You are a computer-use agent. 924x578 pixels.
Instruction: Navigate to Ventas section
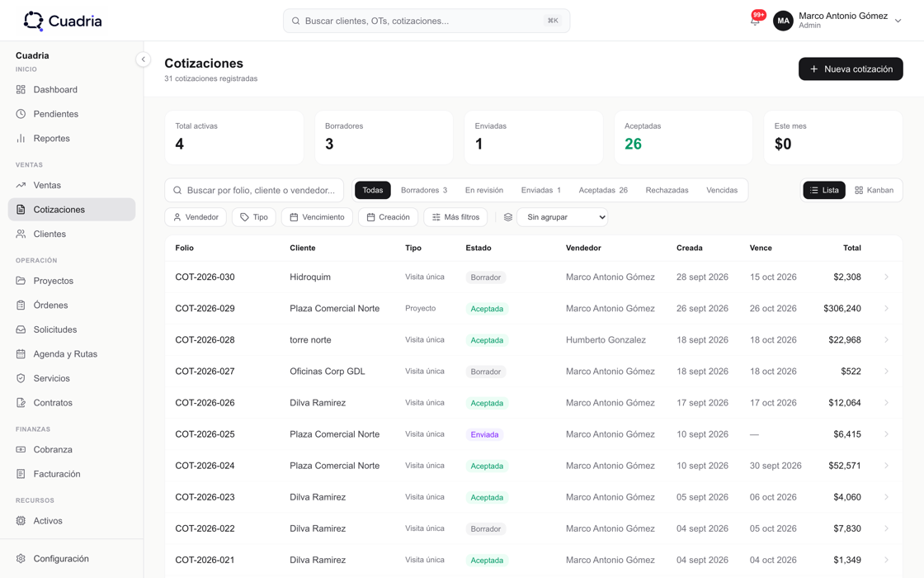click(71, 185)
